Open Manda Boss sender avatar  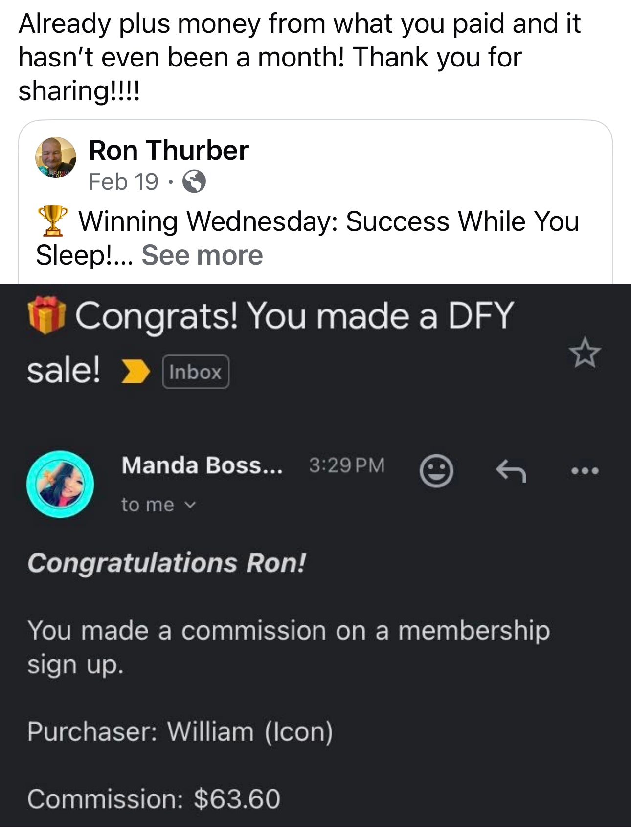(x=60, y=484)
